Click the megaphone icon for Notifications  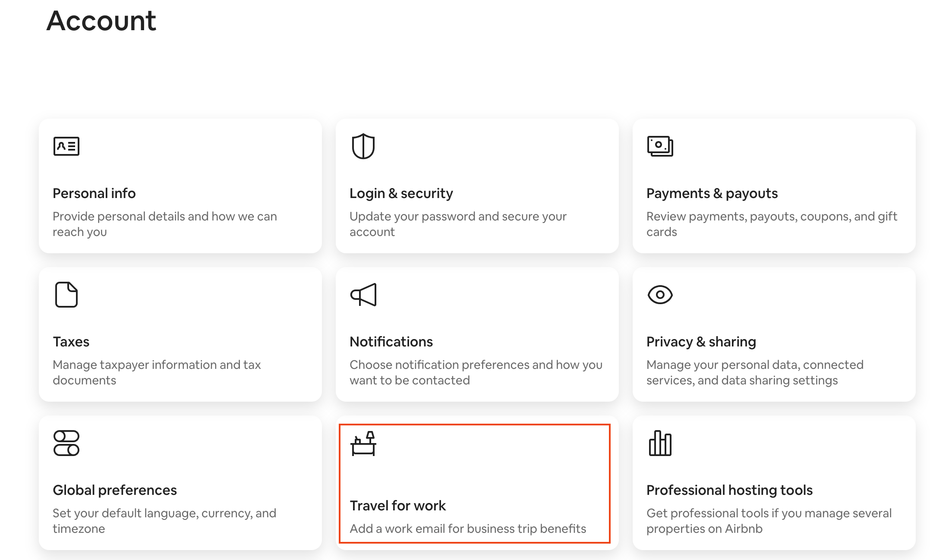tap(363, 295)
